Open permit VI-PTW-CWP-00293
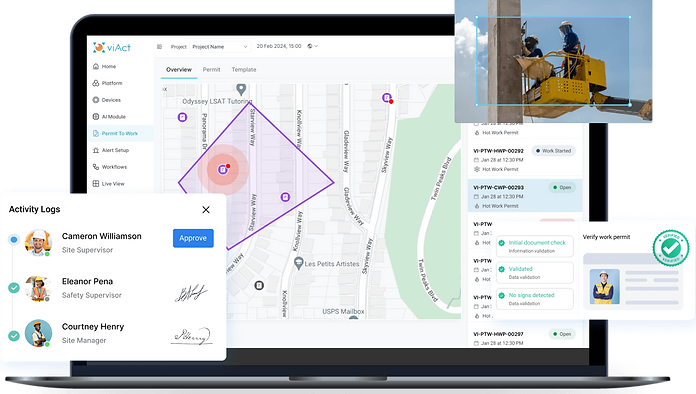Image resolution: width=696 pixels, height=394 pixels. pyautogui.click(x=525, y=196)
